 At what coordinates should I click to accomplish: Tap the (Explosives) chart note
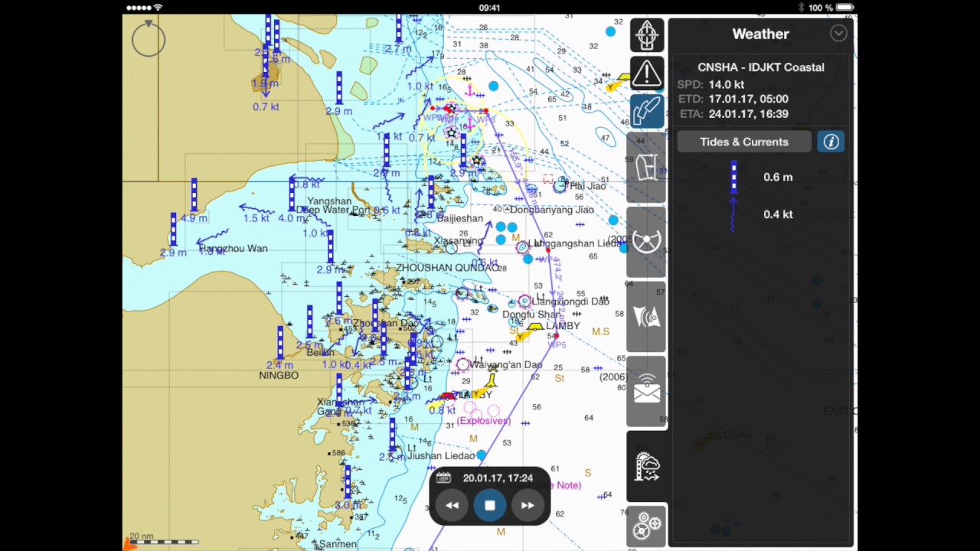click(x=484, y=421)
